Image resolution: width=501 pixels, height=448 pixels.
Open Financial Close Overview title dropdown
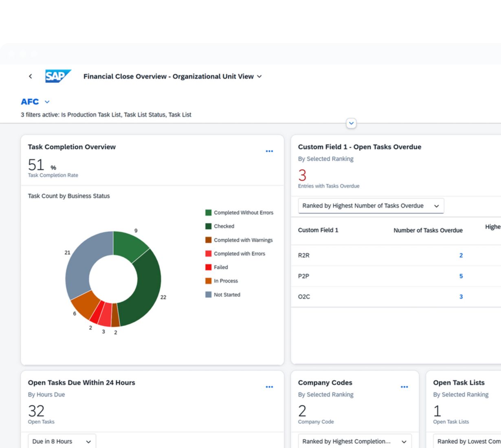point(259,77)
